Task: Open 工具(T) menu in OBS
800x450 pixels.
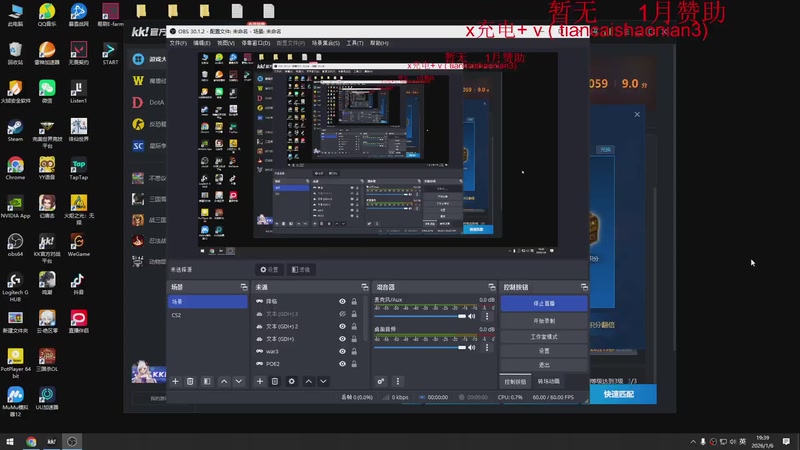Action: [355, 43]
